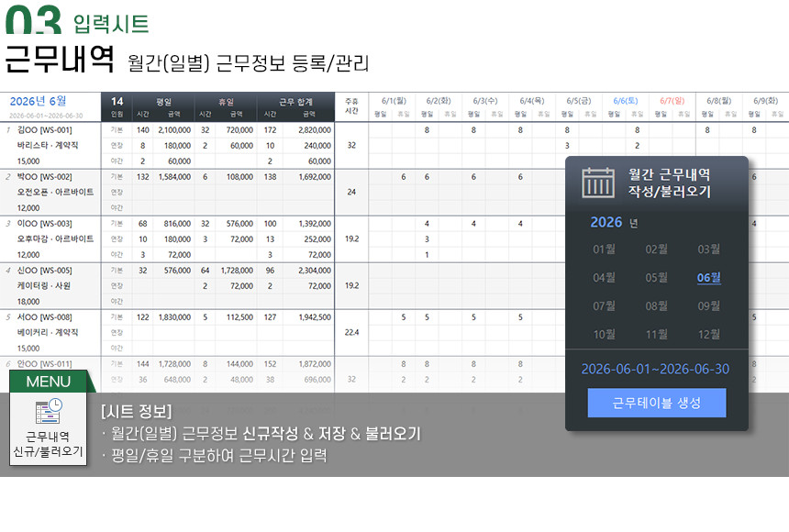Click the 근무내역 신규/불러오기 menu icon
Image resolution: width=789 pixels, height=532 pixels.
pos(48,428)
